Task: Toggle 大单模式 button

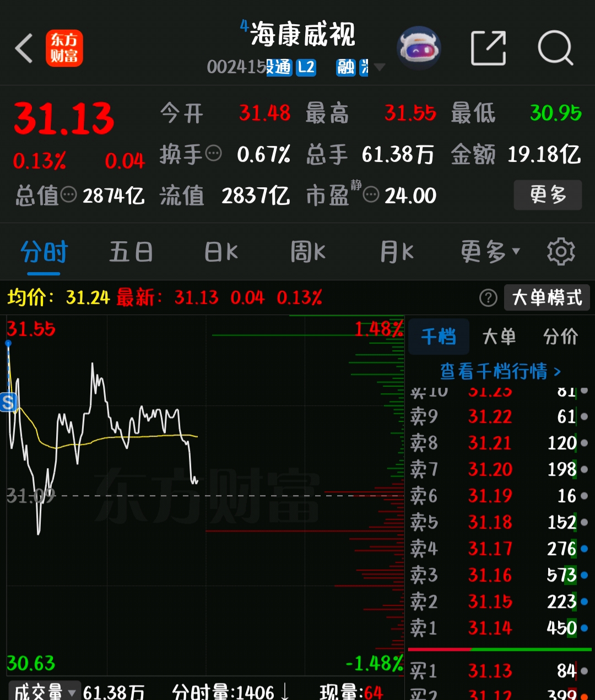Action: (x=547, y=298)
